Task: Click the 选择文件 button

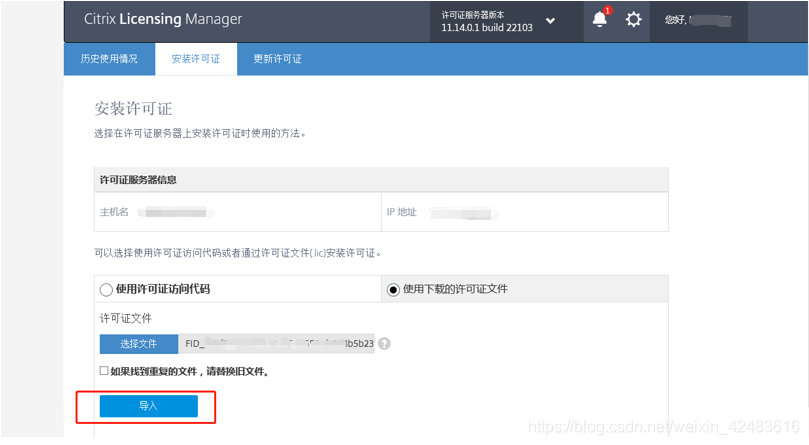Action: 139,344
